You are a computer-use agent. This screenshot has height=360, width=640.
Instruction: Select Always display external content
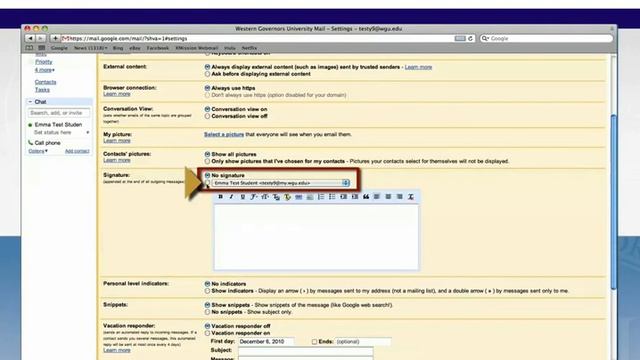[207, 67]
